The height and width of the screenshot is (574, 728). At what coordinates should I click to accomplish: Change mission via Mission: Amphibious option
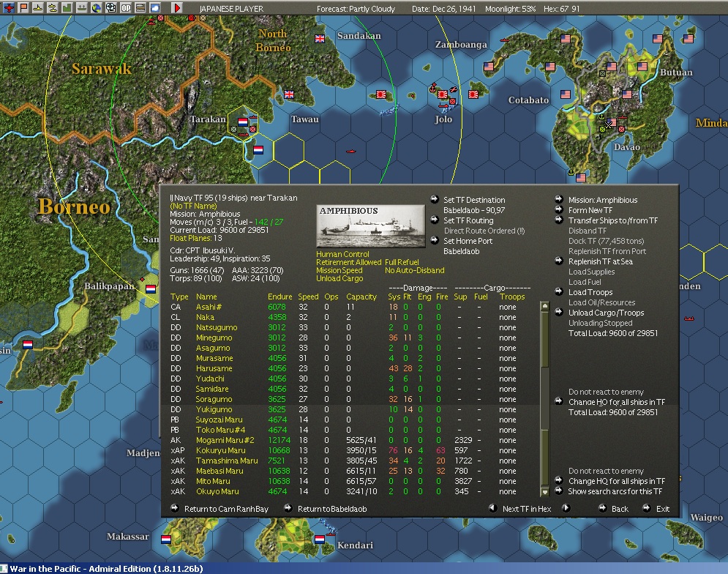pos(603,200)
